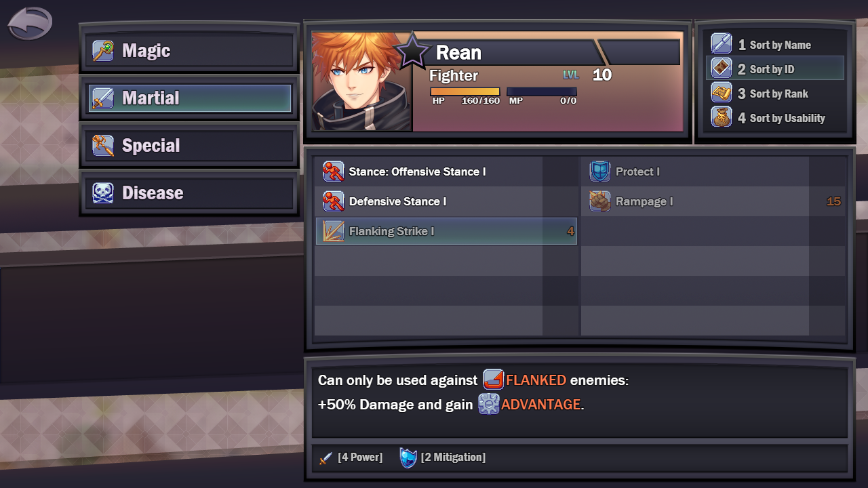868x488 pixels.
Task: Click the Protect I shield icon
Action: (599, 171)
